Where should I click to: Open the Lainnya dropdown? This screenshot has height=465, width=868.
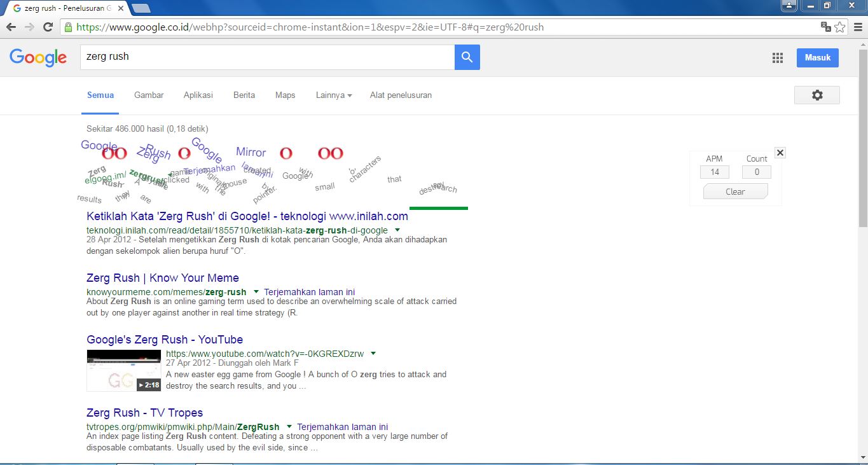coord(334,95)
